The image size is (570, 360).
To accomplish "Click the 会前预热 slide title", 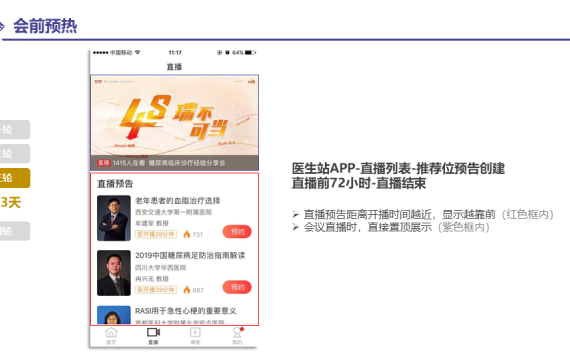I will tap(45, 26).
